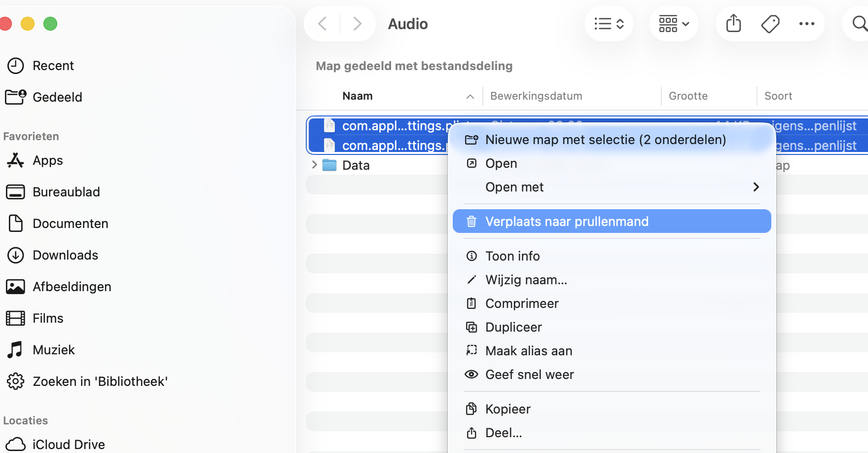Click the back navigation arrow
This screenshot has width=868, height=453.
coord(322,23)
